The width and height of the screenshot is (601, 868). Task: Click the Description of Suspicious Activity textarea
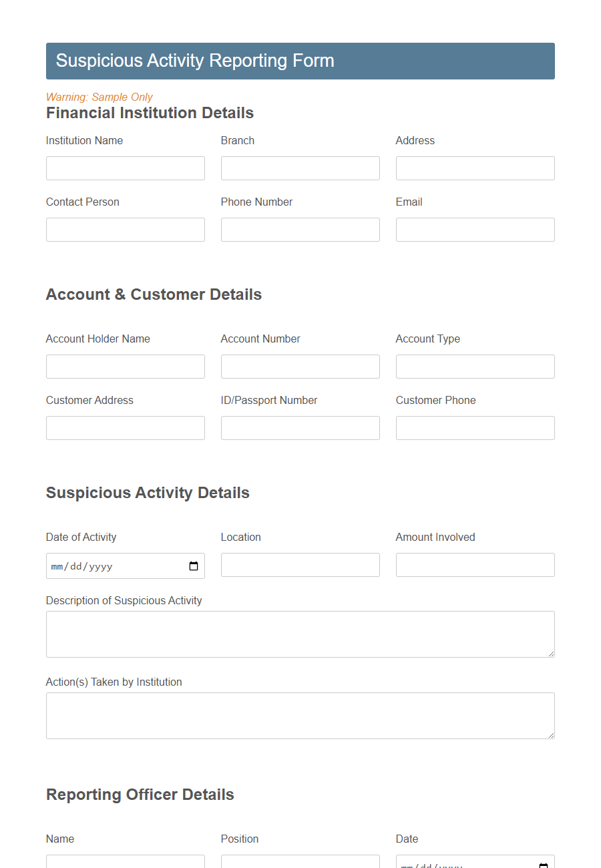300,633
